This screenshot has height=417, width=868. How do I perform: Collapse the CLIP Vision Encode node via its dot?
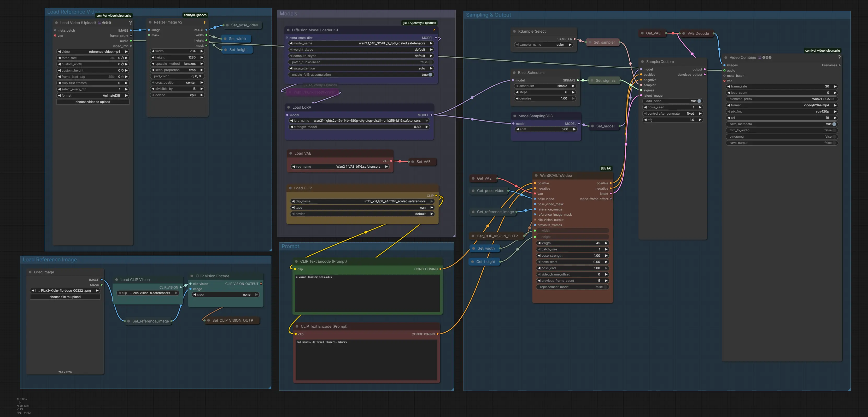[192, 276]
